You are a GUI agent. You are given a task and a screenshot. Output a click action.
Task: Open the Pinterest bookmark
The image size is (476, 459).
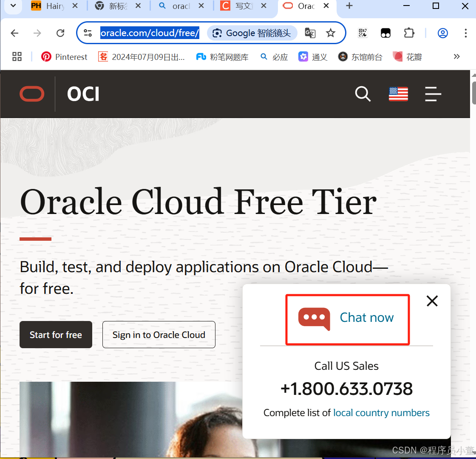[x=64, y=57]
